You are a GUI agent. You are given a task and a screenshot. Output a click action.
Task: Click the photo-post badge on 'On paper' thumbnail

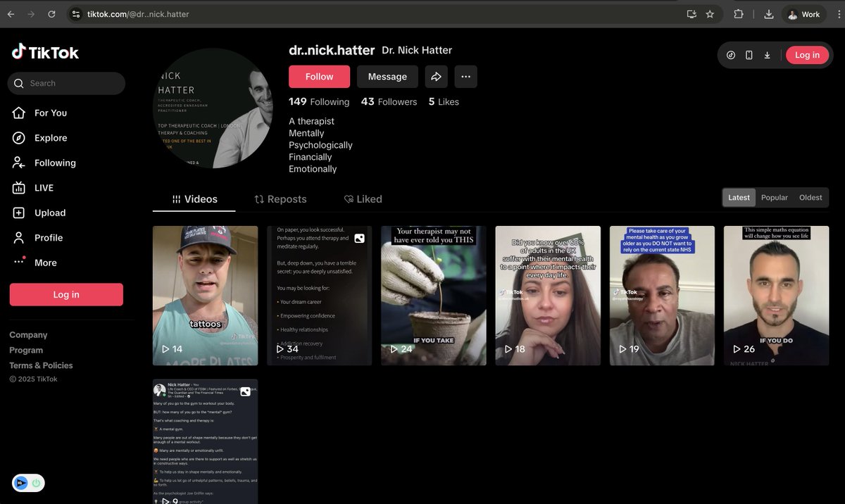pyautogui.click(x=359, y=239)
